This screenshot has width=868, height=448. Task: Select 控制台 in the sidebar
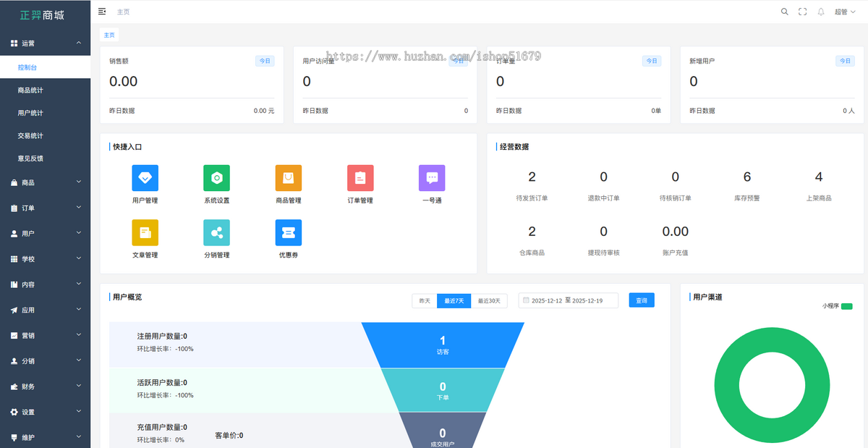point(45,67)
